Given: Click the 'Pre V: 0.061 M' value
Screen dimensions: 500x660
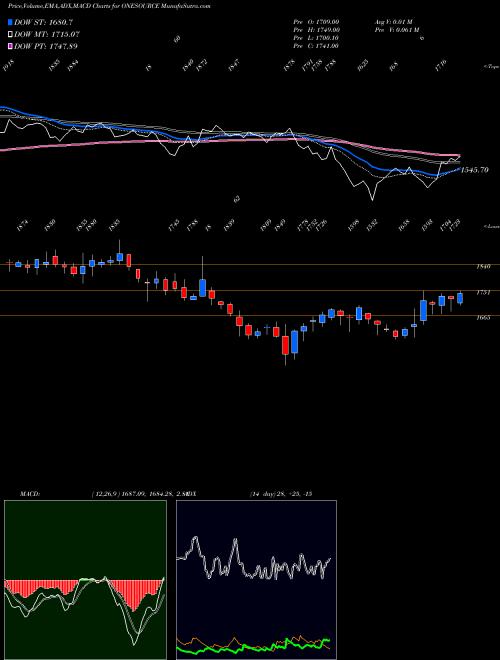Looking at the screenshot, I should click(397, 30).
